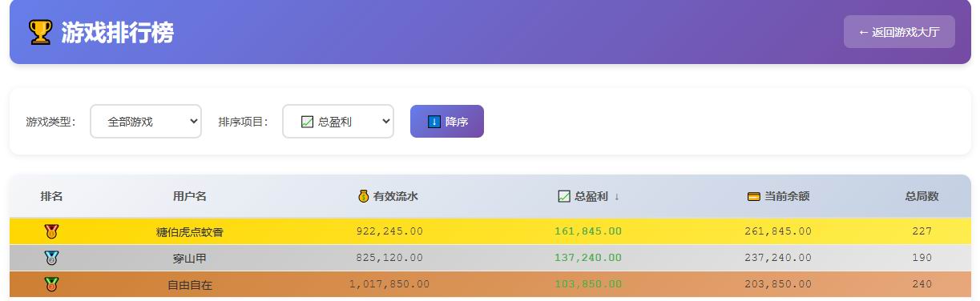Viewport: 980px width, 301px height.
Task: Click the gold medal icon for rank one
Action: click(x=51, y=231)
